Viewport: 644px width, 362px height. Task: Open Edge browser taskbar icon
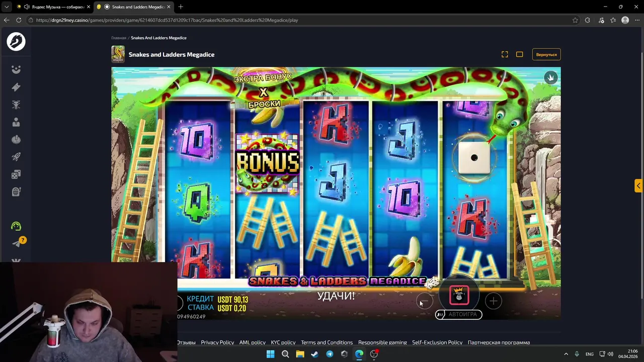[359, 354]
